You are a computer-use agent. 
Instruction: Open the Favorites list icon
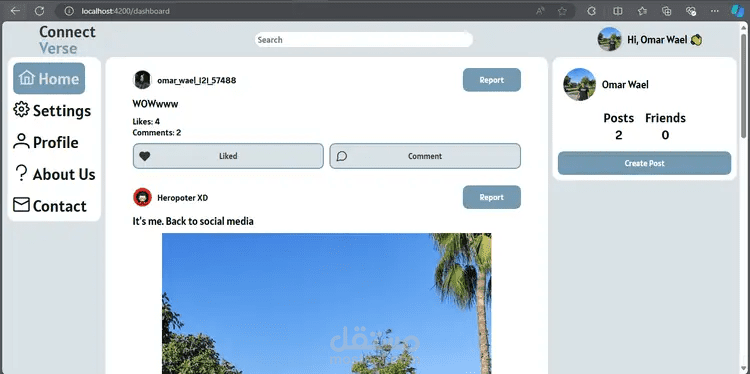coord(642,11)
